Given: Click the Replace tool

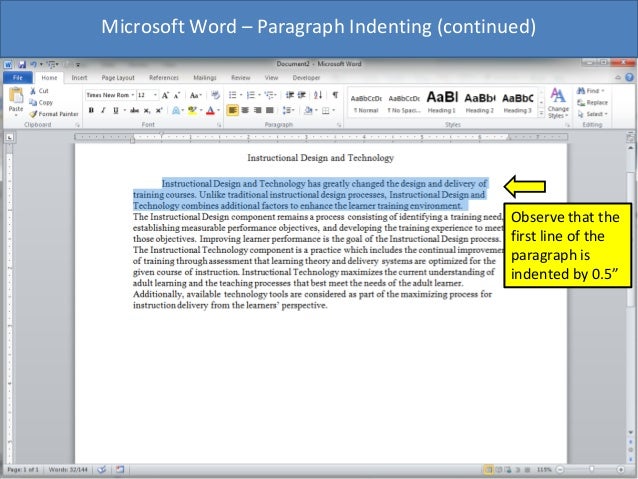Looking at the screenshot, I should click(x=592, y=103).
